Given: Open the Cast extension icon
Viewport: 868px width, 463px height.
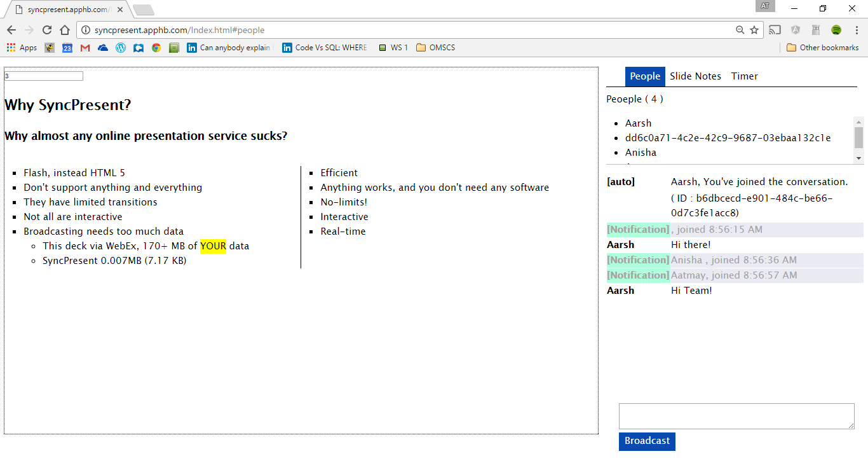Looking at the screenshot, I should pyautogui.click(x=775, y=30).
